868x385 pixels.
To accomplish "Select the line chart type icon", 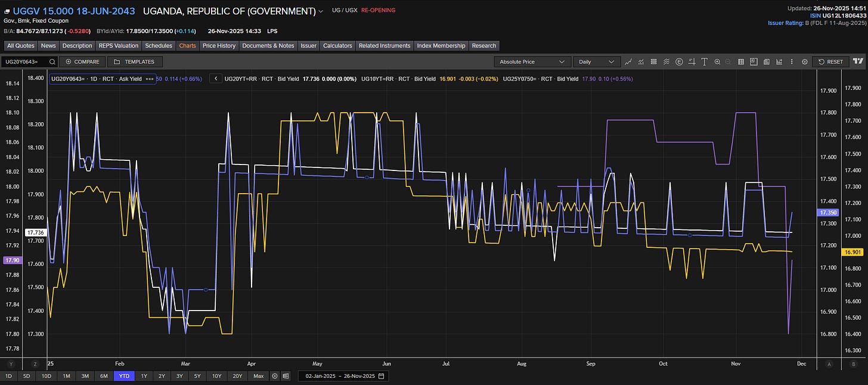I will [x=628, y=61].
